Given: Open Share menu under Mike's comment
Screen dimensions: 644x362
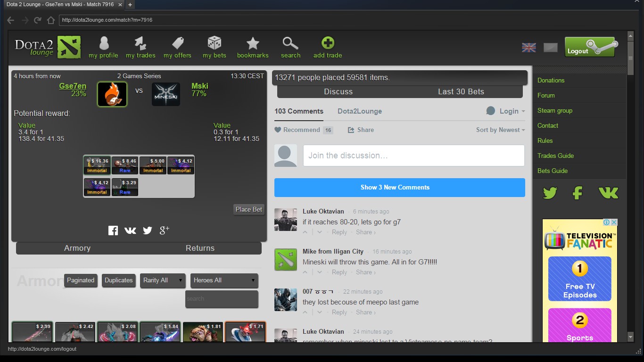Looking at the screenshot, I should click(366, 272).
